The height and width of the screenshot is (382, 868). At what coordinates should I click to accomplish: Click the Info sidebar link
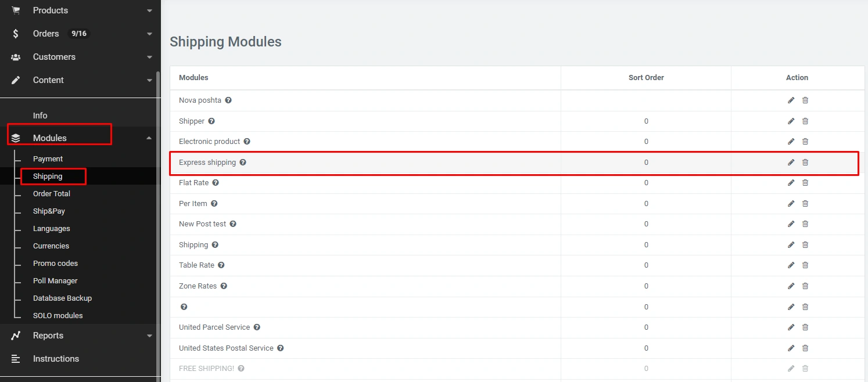pos(40,116)
